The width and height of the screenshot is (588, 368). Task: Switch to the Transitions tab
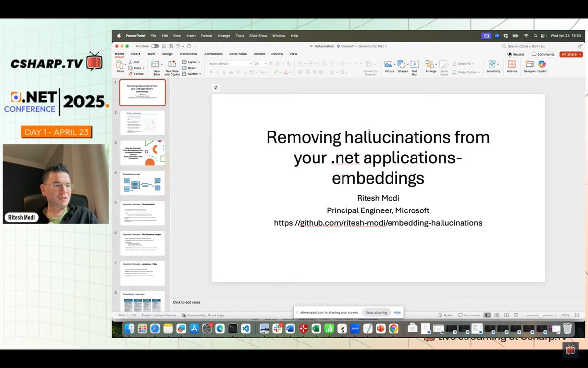[188, 54]
